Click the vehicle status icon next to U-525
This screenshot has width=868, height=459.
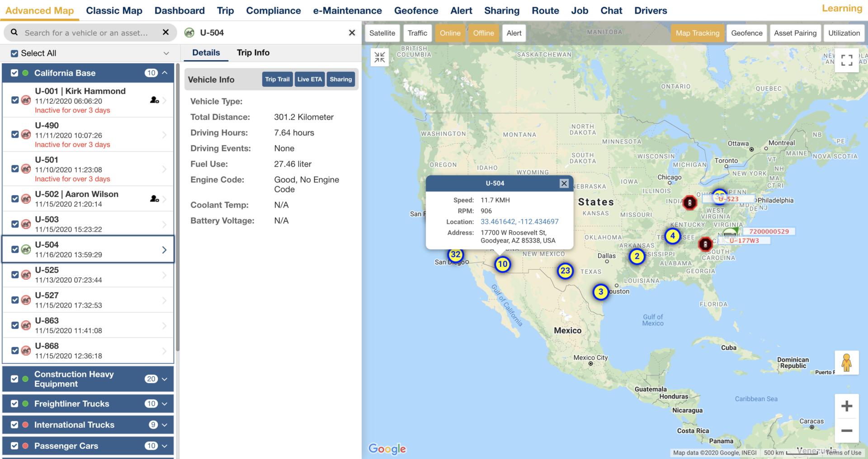pos(26,274)
